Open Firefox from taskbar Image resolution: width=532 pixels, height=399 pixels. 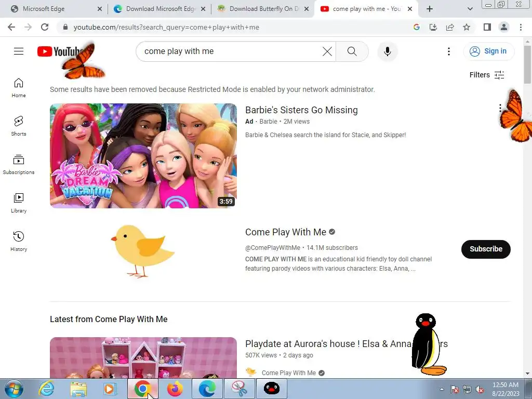175,389
